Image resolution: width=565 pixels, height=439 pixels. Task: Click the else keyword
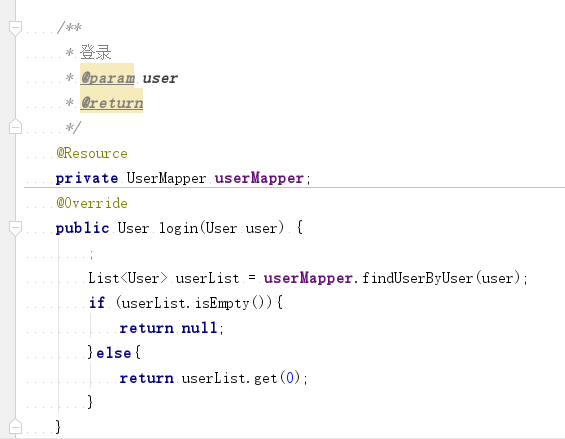click(x=114, y=353)
